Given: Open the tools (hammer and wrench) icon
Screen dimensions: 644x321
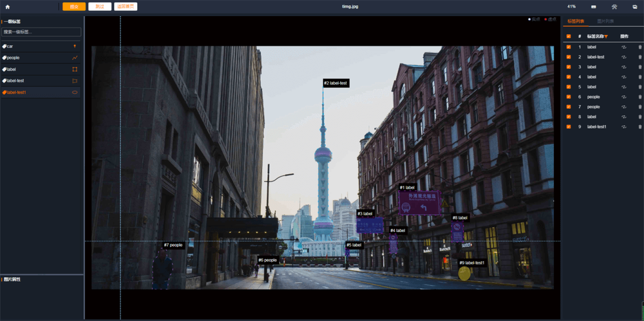Looking at the screenshot, I should pyautogui.click(x=614, y=6).
